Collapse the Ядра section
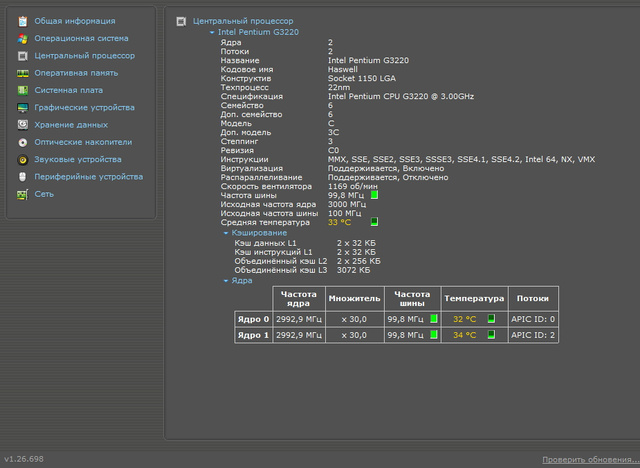 point(226,281)
